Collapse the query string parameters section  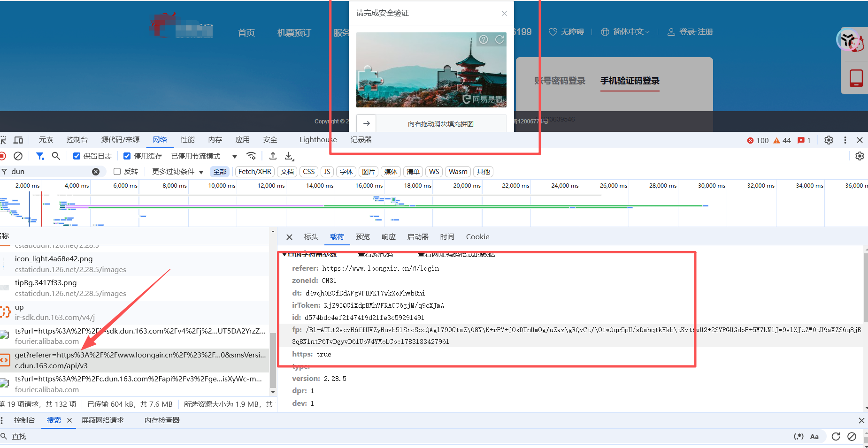tap(284, 254)
